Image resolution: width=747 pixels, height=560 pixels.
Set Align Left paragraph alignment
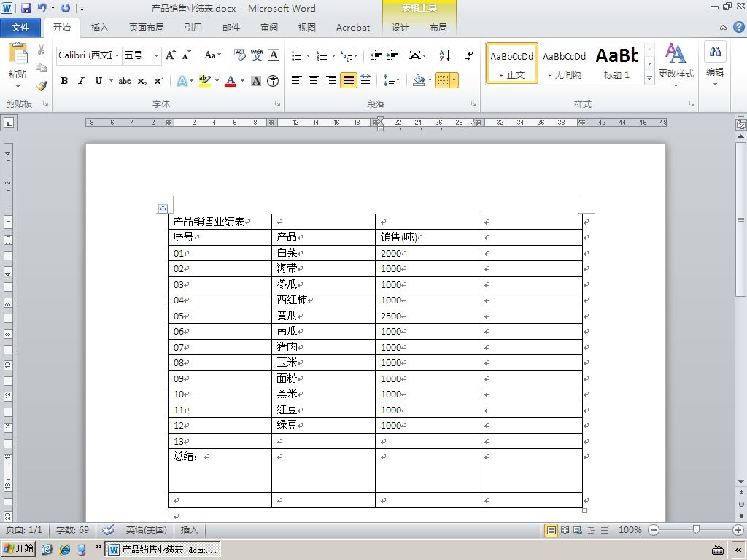297,80
